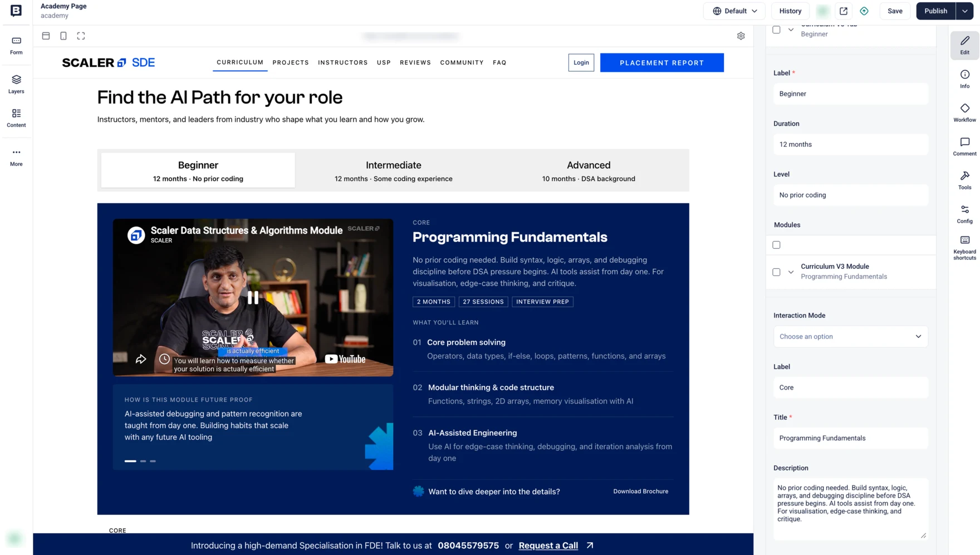Tick the Modules select-all checkbox
980x555 pixels.
(x=776, y=245)
